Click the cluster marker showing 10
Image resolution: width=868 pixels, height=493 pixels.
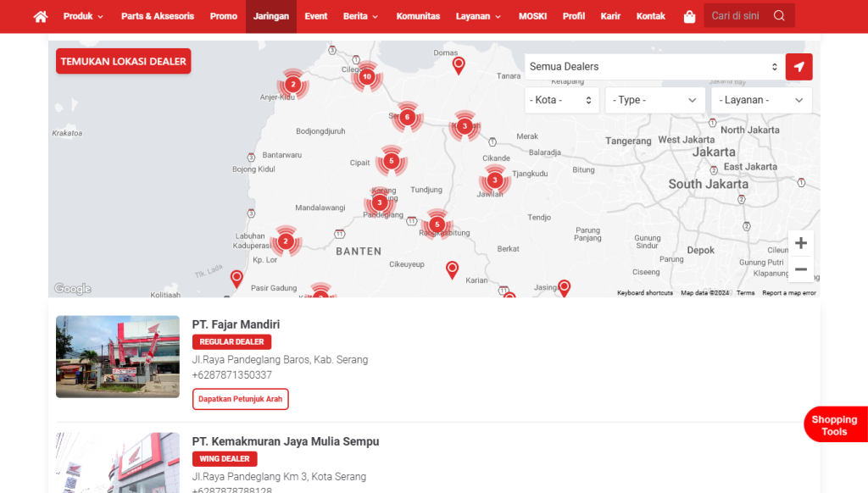pos(366,76)
